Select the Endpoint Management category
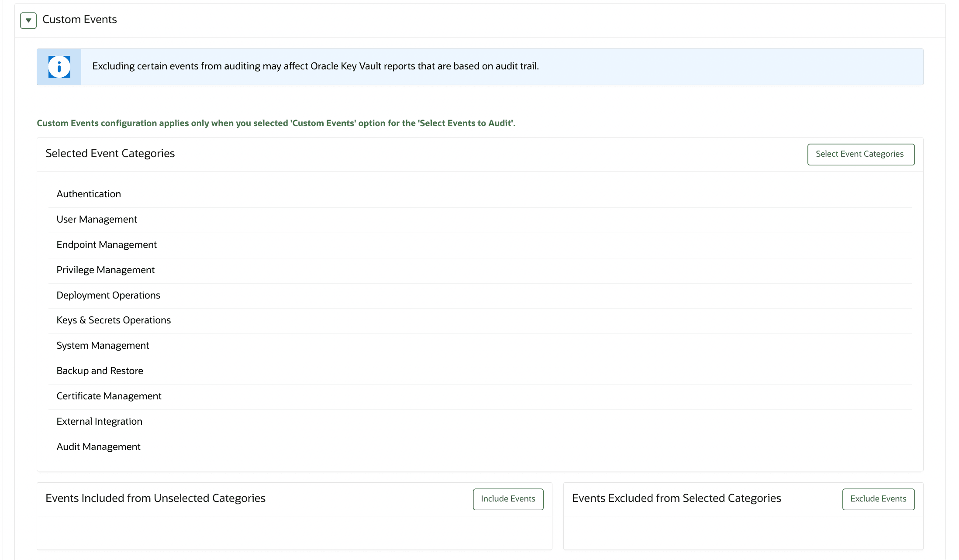This screenshot has width=959, height=560. [x=107, y=244]
